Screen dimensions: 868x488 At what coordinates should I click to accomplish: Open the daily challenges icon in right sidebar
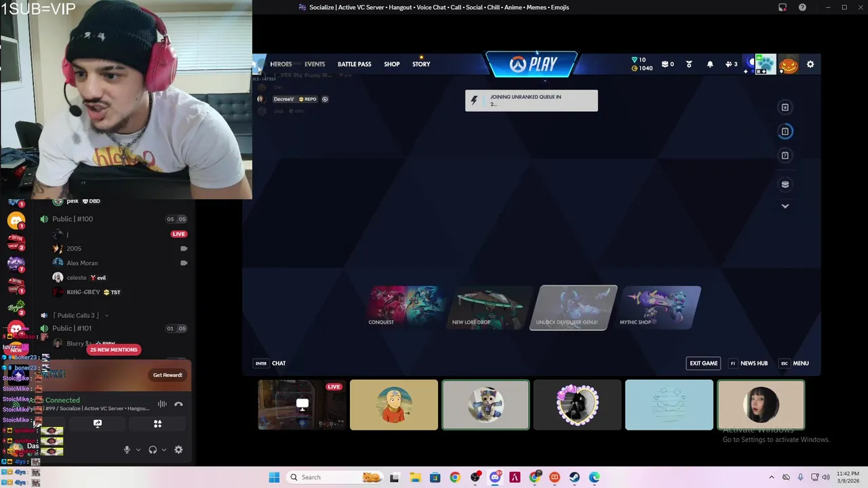(x=785, y=107)
